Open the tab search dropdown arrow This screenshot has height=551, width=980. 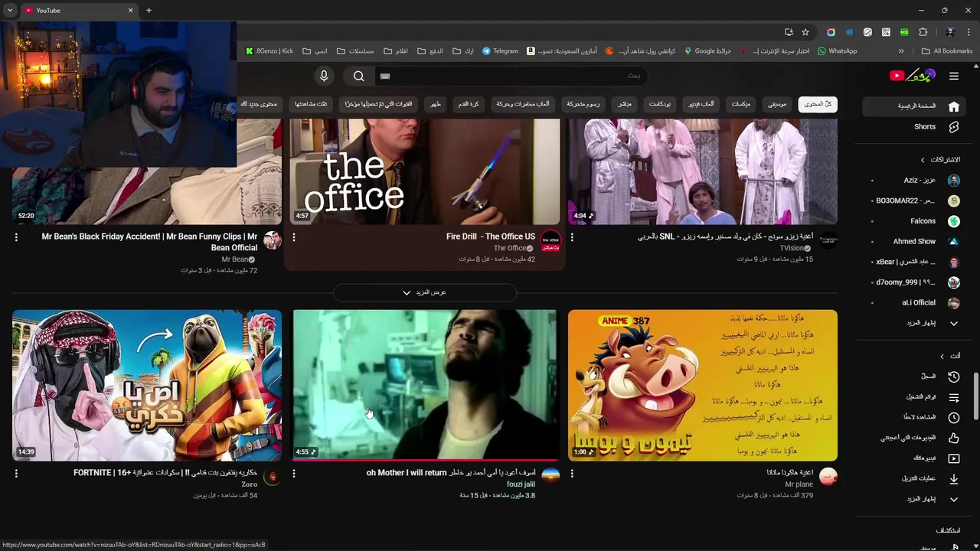10,10
